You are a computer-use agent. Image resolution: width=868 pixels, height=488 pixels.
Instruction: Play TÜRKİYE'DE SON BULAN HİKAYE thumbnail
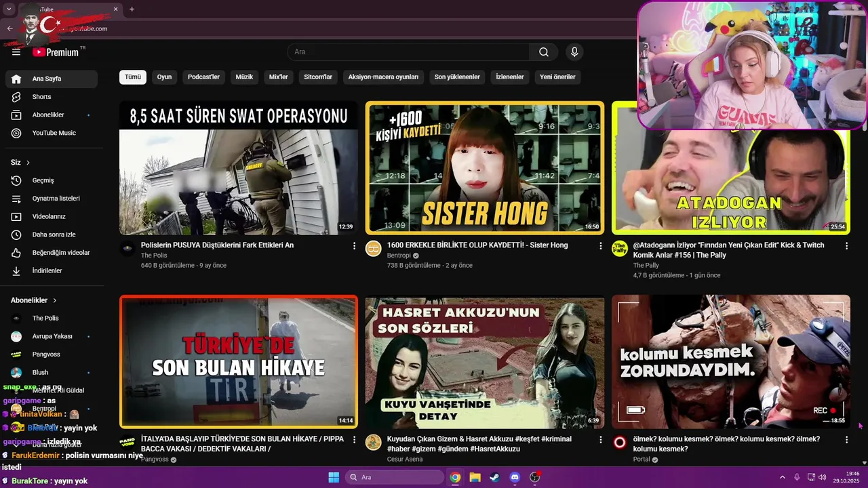[x=239, y=362]
